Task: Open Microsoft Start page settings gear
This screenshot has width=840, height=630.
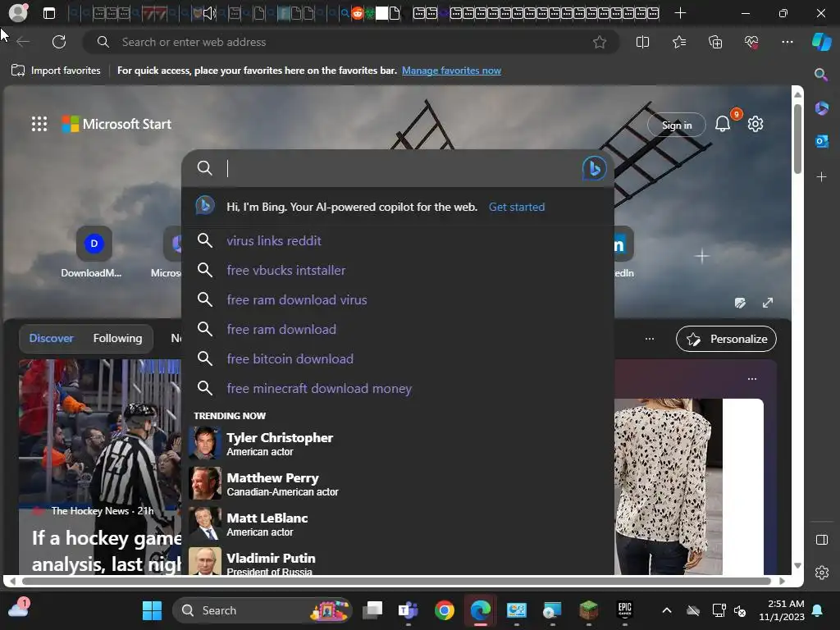Action: (756, 124)
